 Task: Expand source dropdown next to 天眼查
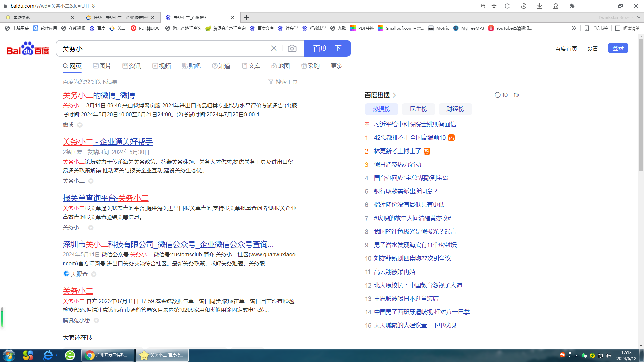click(x=94, y=274)
